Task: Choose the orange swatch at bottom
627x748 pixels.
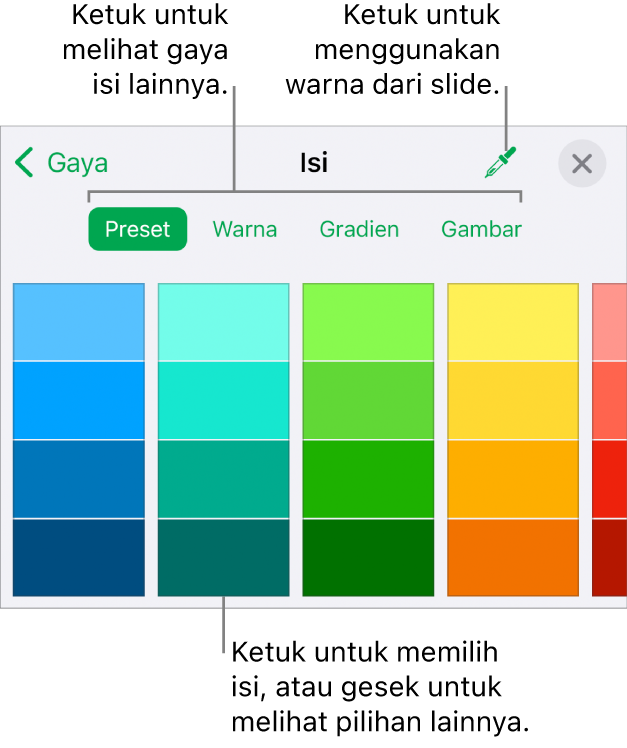Action: pyautogui.click(x=513, y=557)
